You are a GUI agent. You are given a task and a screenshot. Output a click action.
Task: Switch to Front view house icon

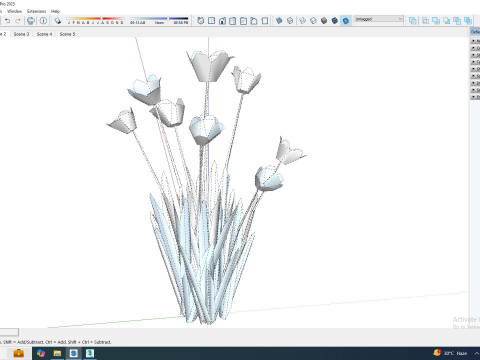pyautogui.click(x=222, y=21)
